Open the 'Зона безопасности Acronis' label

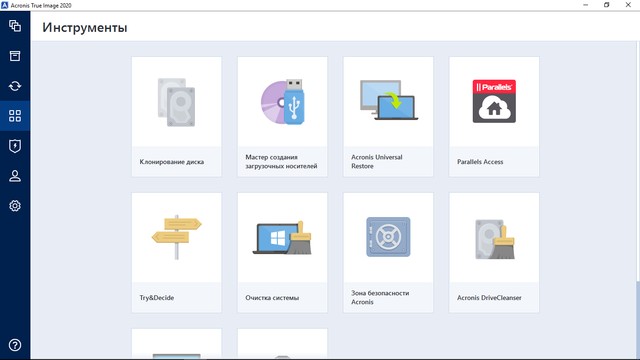click(380, 298)
